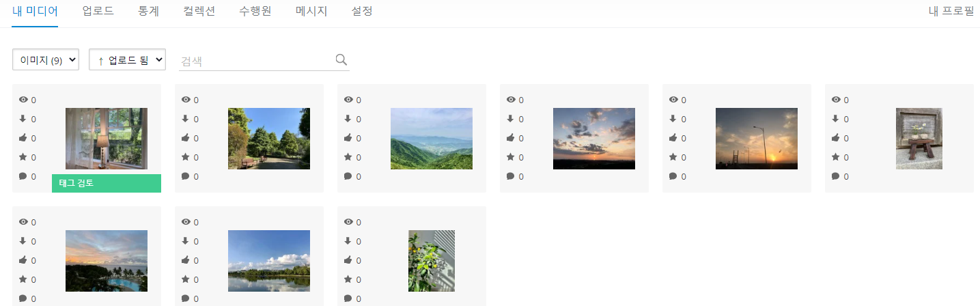The height and width of the screenshot is (306, 980).
Task: Open the 내 프로필 link
Action: pos(951,11)
